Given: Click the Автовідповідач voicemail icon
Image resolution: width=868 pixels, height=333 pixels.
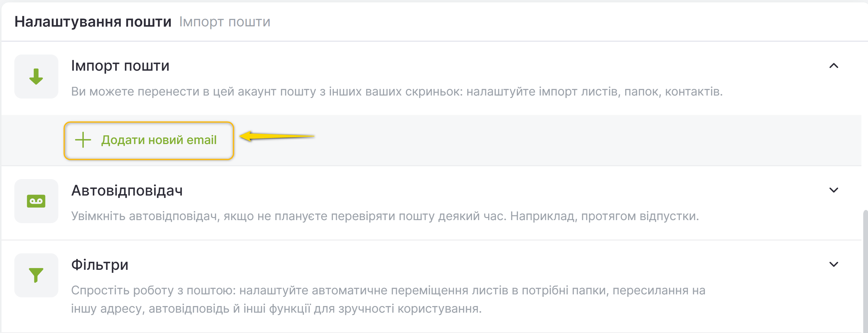Looking at the screenshot, I should coord(36,201).
